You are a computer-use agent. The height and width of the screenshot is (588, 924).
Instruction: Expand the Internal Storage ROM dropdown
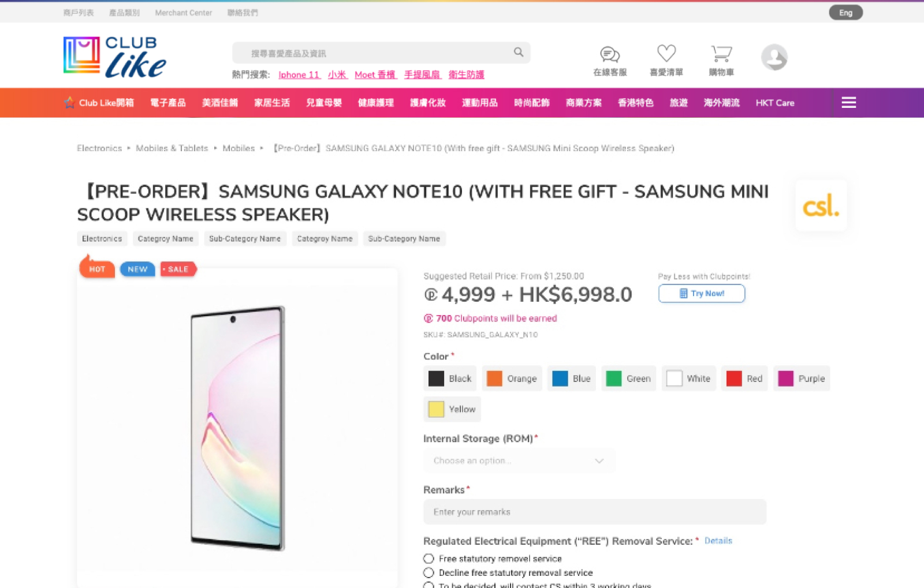tap(519, 460)
